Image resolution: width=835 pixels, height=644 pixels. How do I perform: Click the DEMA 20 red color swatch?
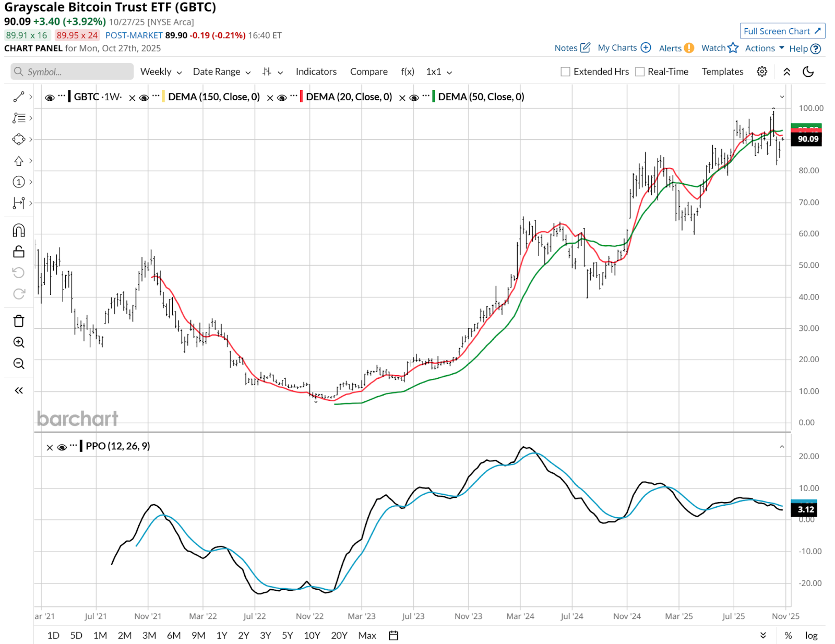[x=301, y=97]
